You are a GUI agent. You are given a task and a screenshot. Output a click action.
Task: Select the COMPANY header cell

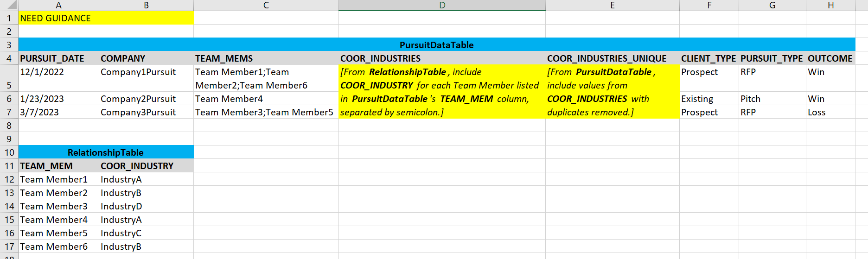click(x=146, y=58)
